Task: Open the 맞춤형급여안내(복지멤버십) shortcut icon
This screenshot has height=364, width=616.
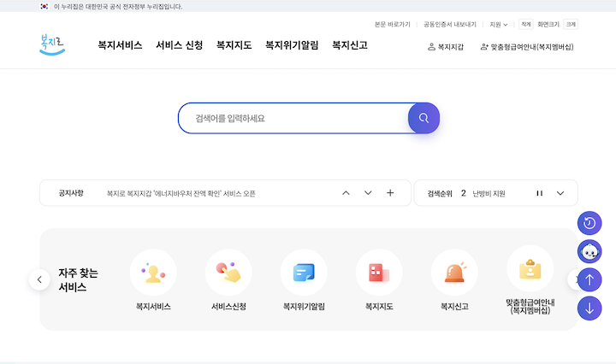Action: pos(530,268)
